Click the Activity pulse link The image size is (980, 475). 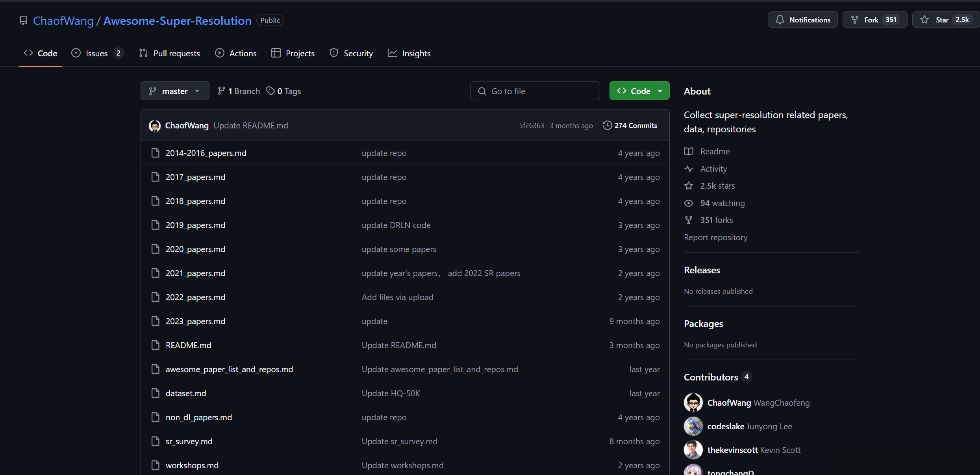[x=713, y=169]
